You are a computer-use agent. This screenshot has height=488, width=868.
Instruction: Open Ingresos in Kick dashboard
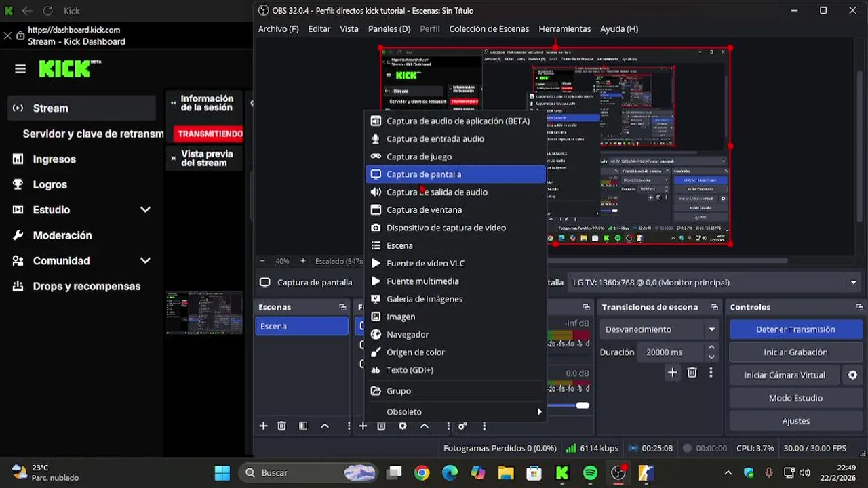point(54,159)
